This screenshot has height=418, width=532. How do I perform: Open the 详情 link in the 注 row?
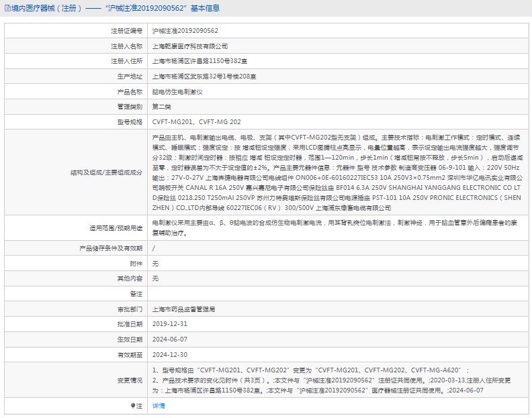(x=159, y=406)
